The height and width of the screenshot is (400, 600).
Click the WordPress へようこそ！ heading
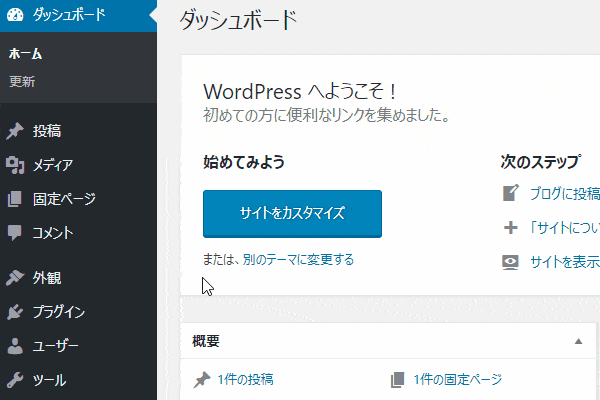click(x=300, y=91)
